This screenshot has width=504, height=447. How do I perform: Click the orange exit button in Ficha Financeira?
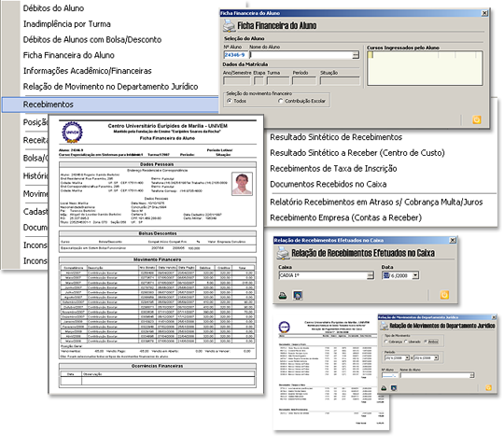477,119
